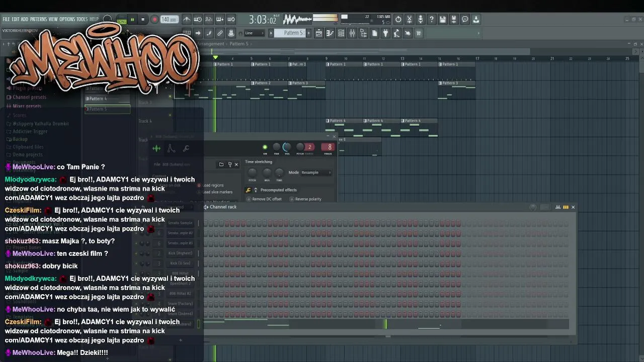Image resolution: width=644 pixels, height=362 pixels.
Task: Open the OPTIONS menu
Action: (x=67, y=19)
